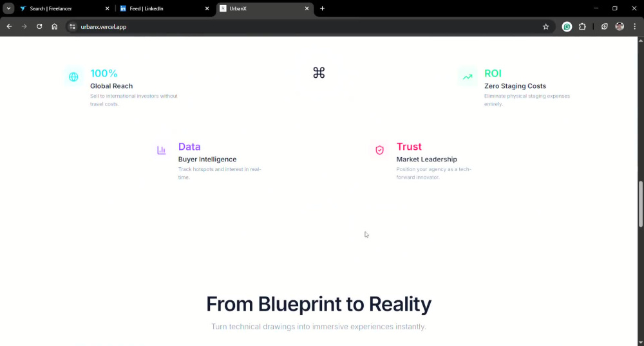Go back using the browser back arrow
The width and height of the screenshot is (644, 346).
coord(9,26)
